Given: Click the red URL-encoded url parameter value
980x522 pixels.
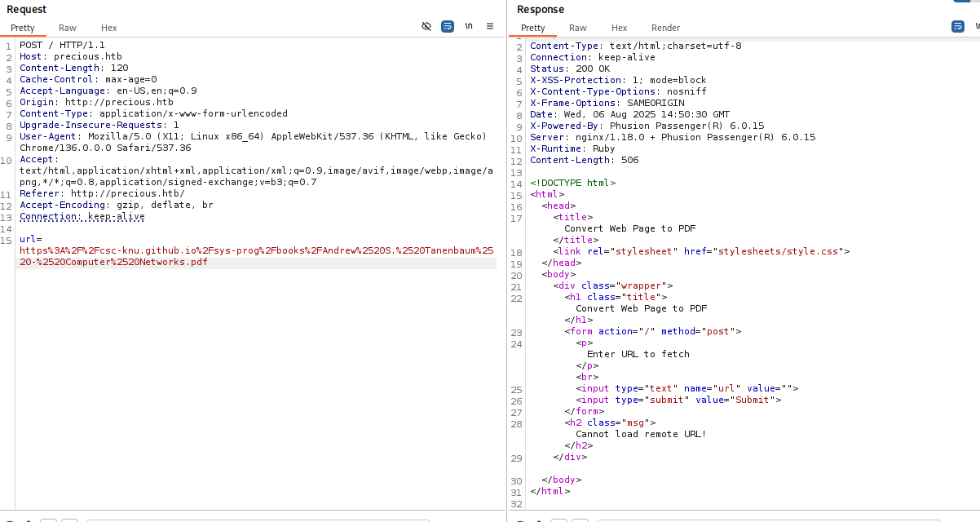Looking at the screenshot, I should click(256, 257).
